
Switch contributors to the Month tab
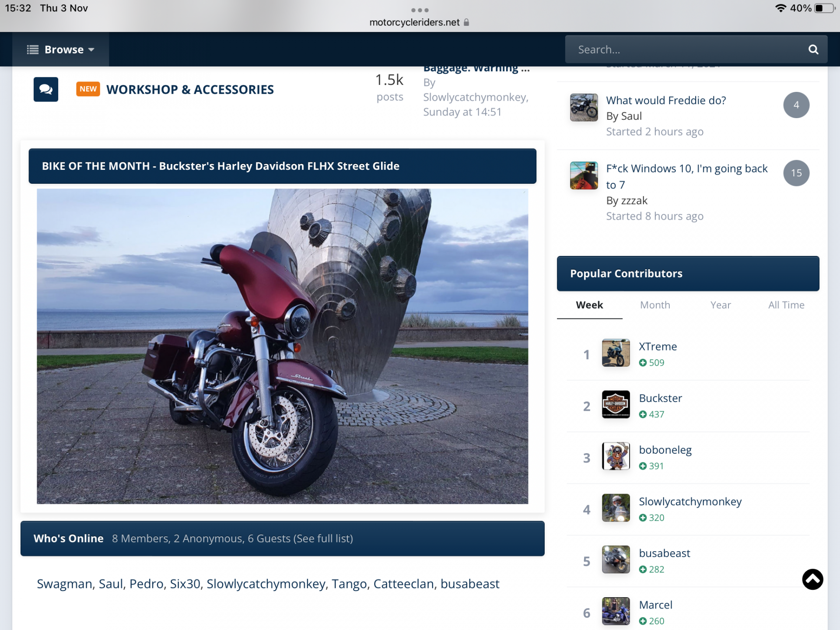pyautogui.click(x=655, y=305)
